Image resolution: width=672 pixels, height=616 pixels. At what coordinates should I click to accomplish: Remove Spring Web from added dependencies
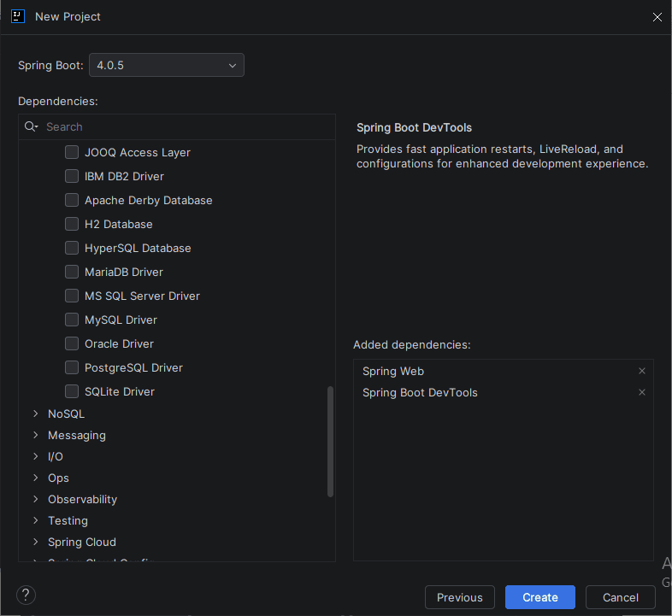point(641,371)
